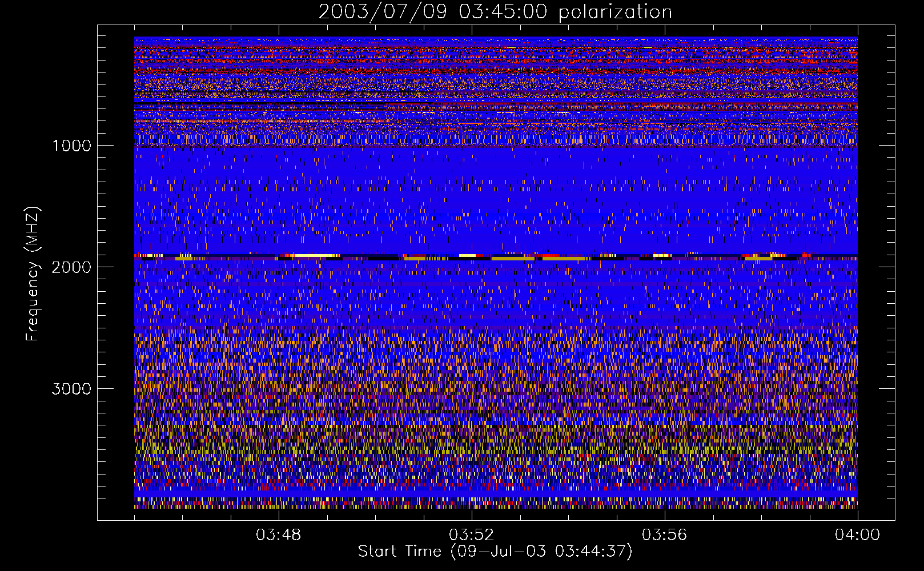Image resolution: width=924 pixels, height=571 pixels.
Task: Click the "Start Time (09-Jul-03 03:44:37)" label
Action: click(x=495, y=552)
